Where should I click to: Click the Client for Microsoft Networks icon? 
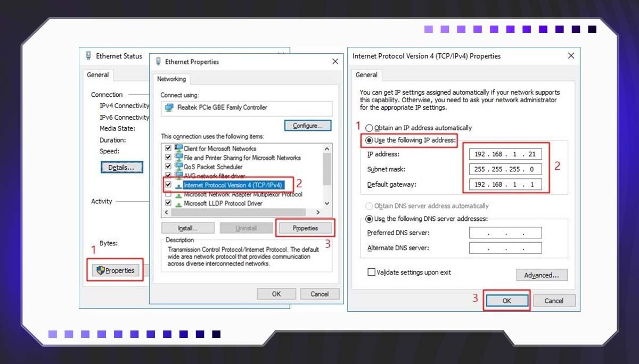coord(178,148)
